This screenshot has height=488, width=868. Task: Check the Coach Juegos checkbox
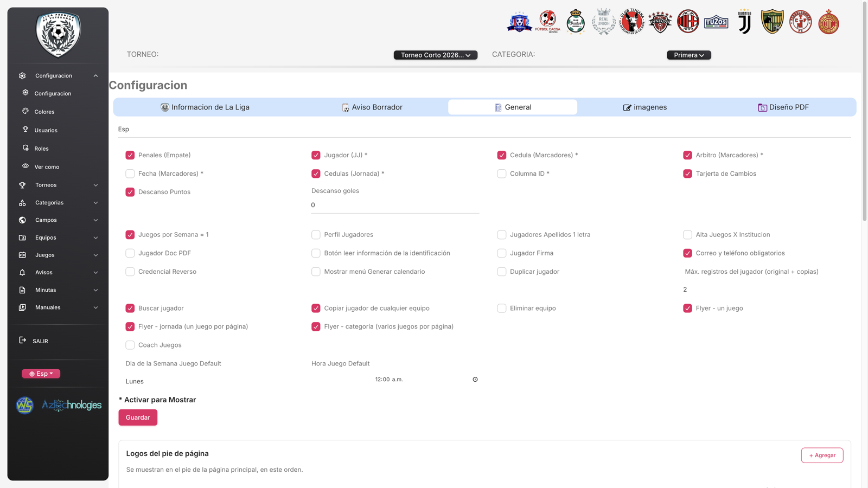(x=130, y=345)
